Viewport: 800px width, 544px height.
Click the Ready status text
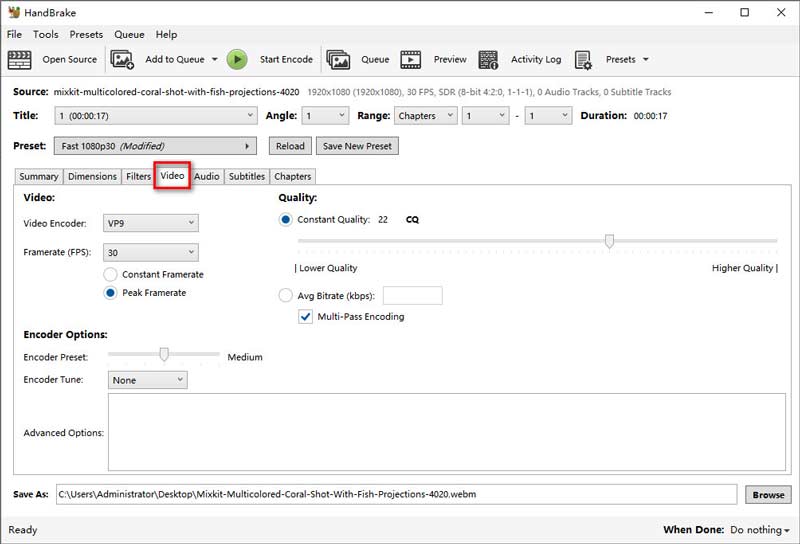22,530
